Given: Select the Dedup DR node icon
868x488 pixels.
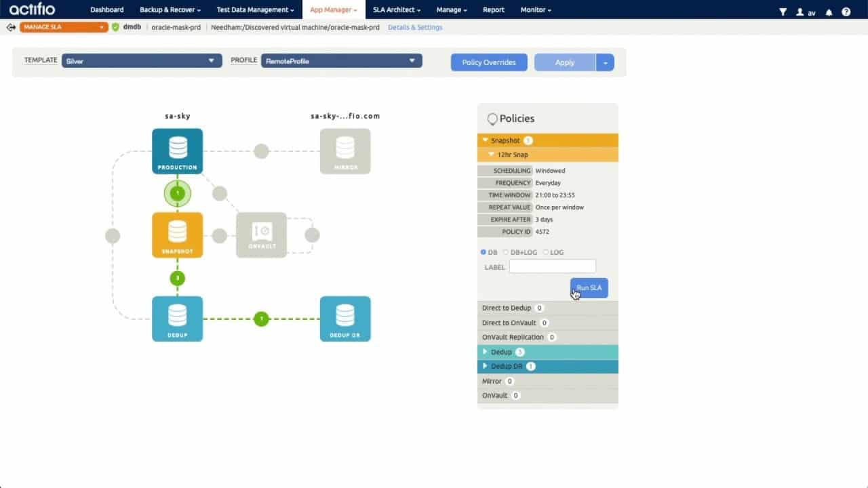Looking at the screenshot, I should coord(345,319).
